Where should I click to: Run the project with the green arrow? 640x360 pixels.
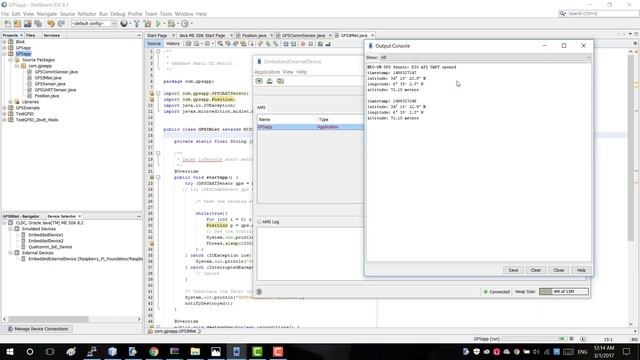tap(158, 24)
